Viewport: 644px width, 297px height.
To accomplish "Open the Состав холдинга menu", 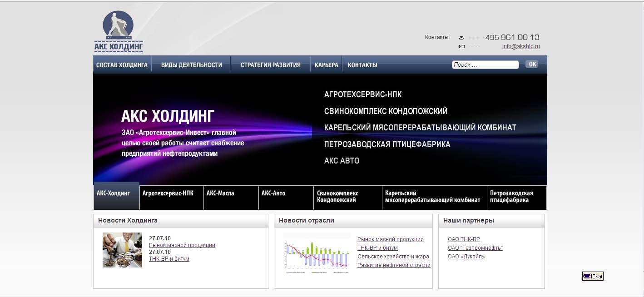I will pos(122,65).
